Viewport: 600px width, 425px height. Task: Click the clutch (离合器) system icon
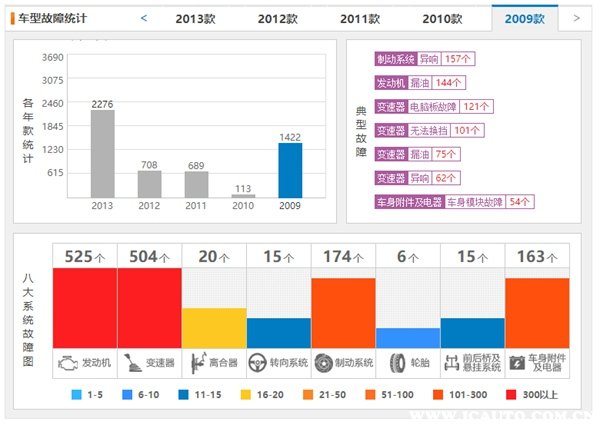pos(196,363)
